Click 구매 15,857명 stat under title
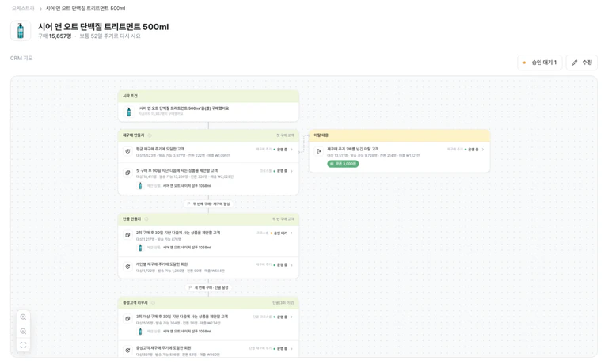 pos(55,36)
